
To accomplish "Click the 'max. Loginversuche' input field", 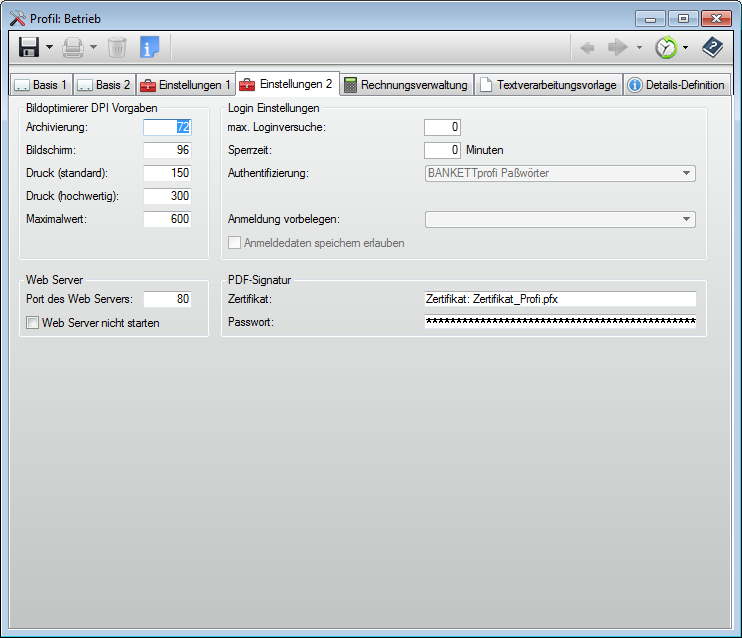I will click(442, 127).
